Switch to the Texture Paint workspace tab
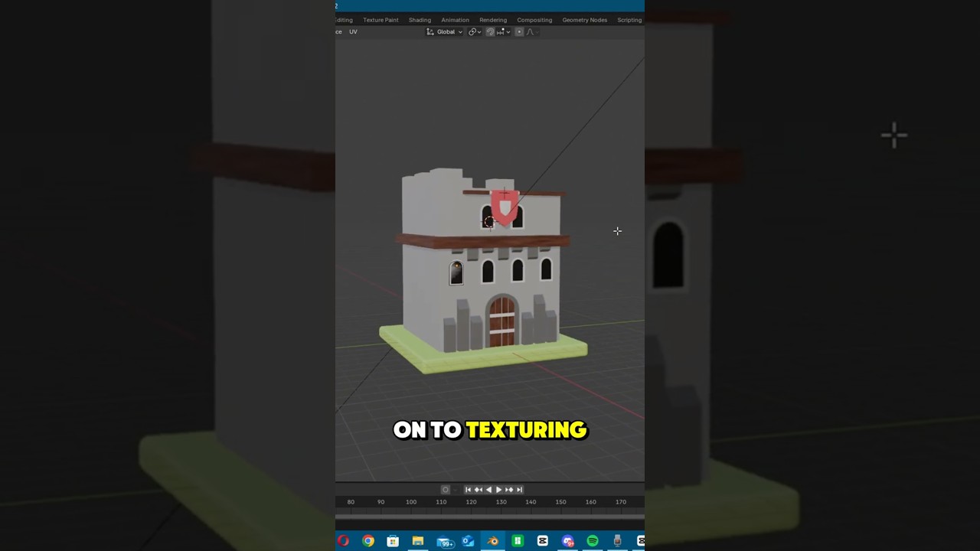Screen dimensions: 980x551 [x=381, y=20]
